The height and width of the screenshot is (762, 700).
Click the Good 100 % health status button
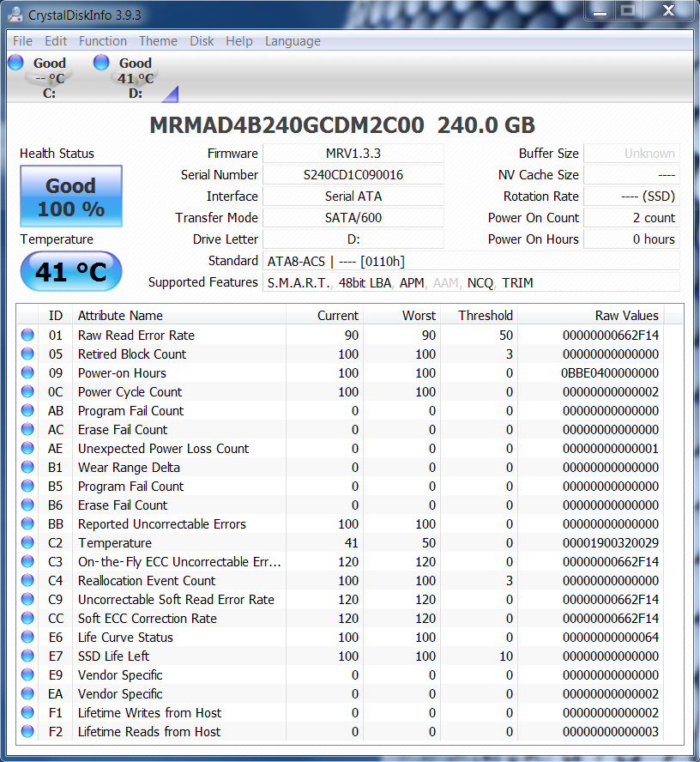(x=71, y=197)
